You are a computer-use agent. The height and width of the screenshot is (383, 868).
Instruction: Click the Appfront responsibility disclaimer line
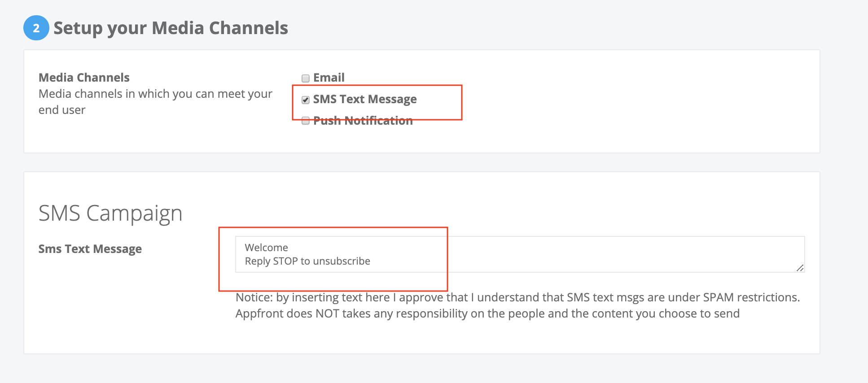[x=487, y=313]
